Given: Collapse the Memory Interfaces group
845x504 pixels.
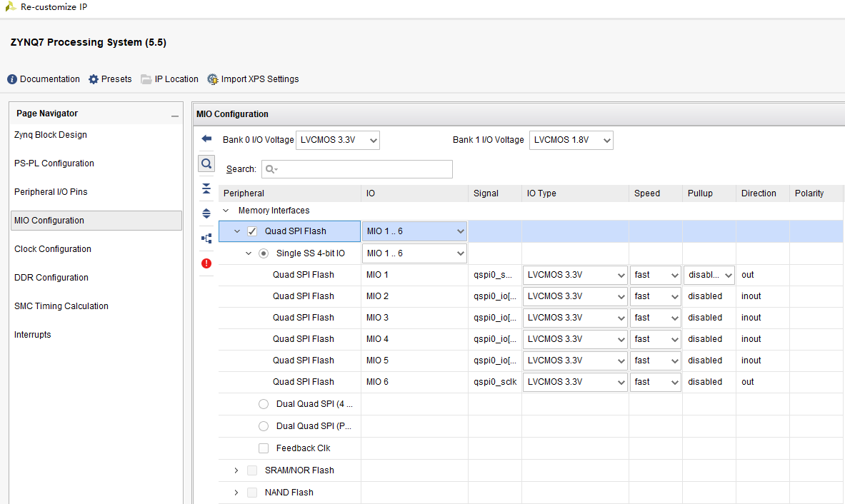Looking at the screenshot, I should pos(226,211).
